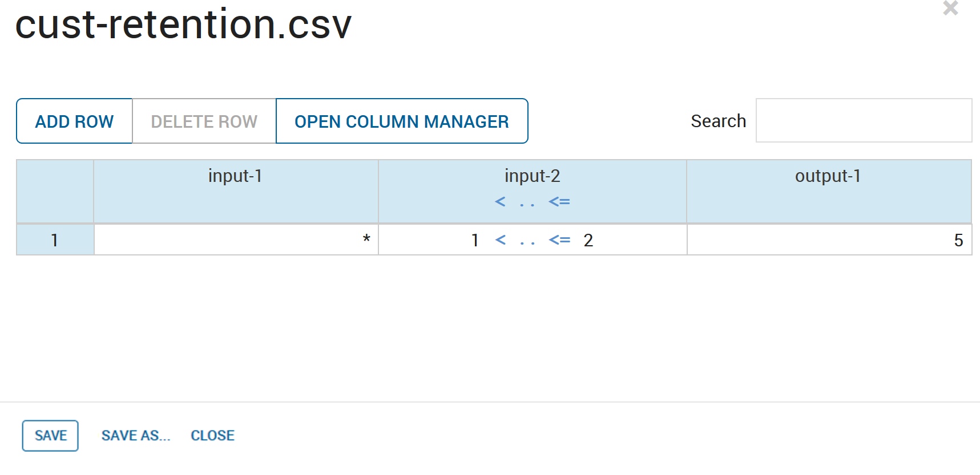Edit the output-1 cell containing 5

[x=829, y=240]
